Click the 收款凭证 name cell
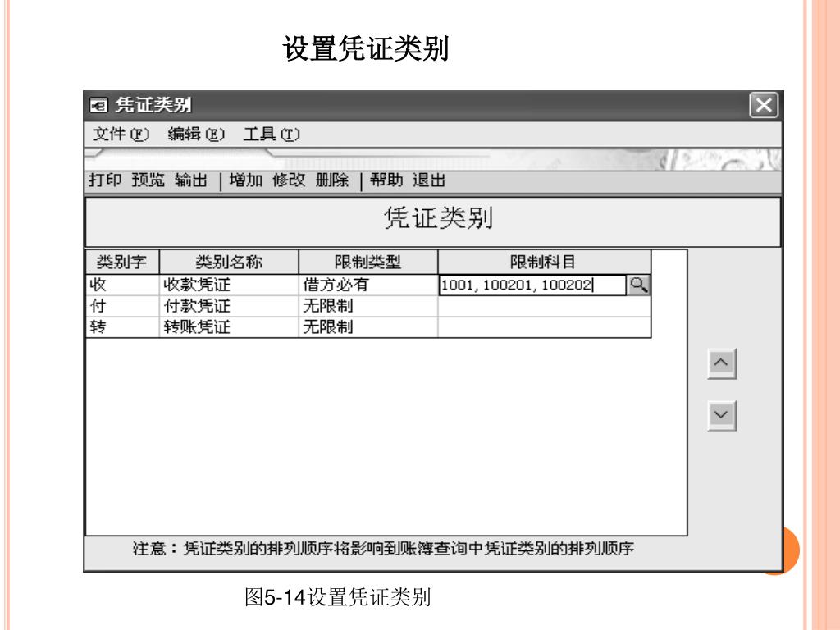The width and height of the screenshot is (840, 630). 229,285
